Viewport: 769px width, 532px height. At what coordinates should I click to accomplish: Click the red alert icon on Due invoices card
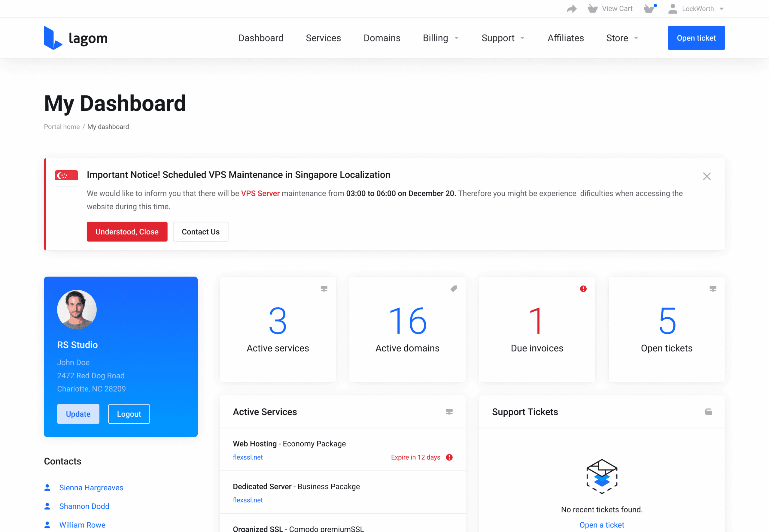tap(583, 289)
